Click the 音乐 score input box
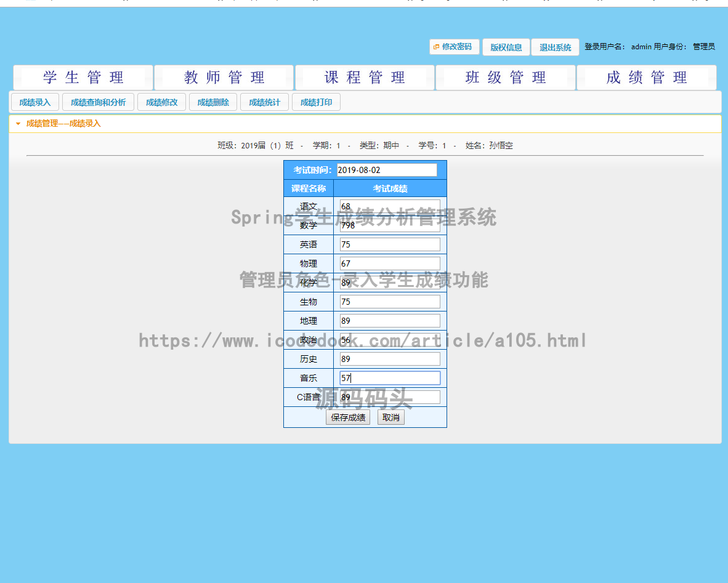 pyautogui.click(x=389, y=377)
